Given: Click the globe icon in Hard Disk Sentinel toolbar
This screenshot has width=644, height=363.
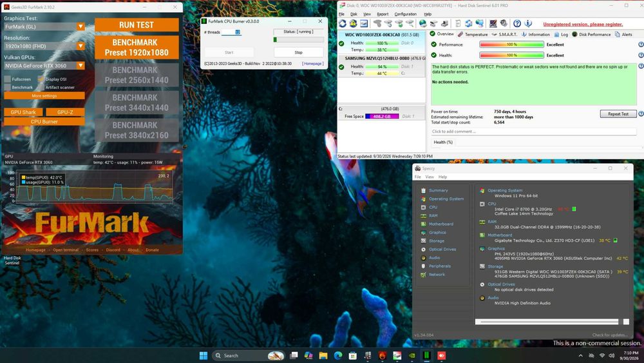Looking at the screenshot, I should (x=422, y=24).
